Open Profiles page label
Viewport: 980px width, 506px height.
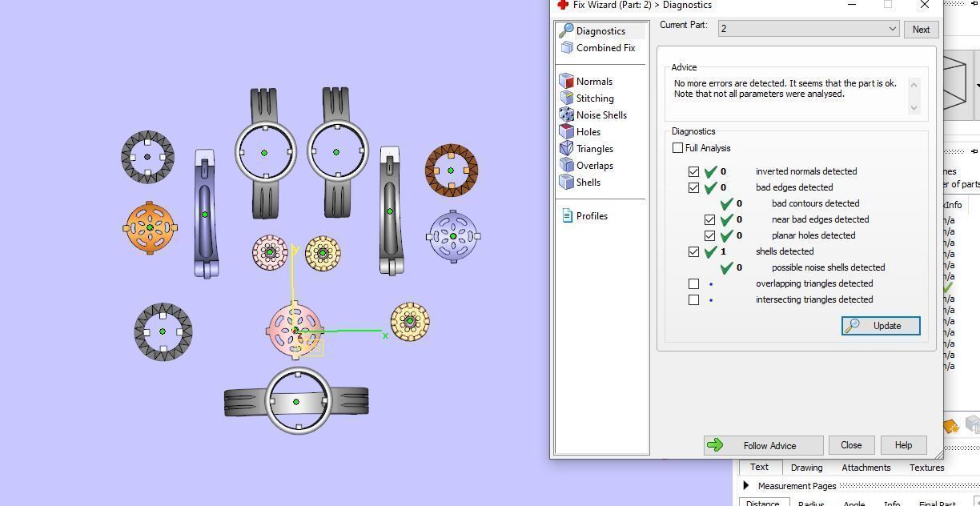pos(592,216)
